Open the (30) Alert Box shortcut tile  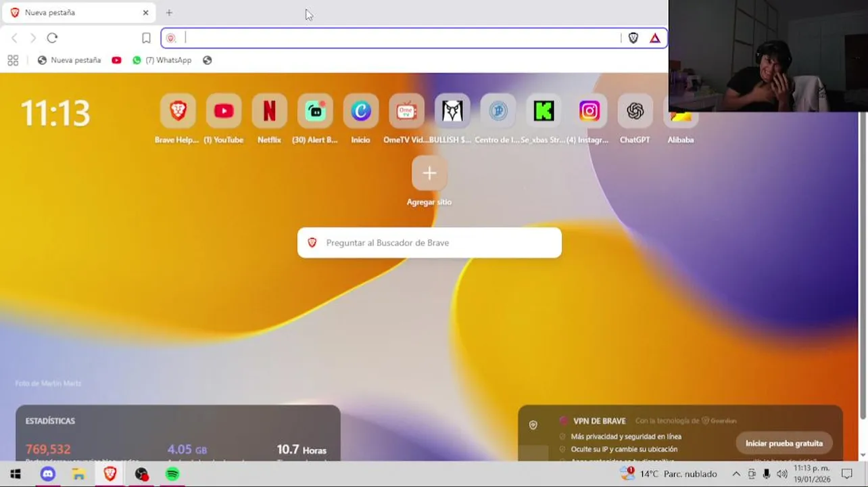click(315, 111)
